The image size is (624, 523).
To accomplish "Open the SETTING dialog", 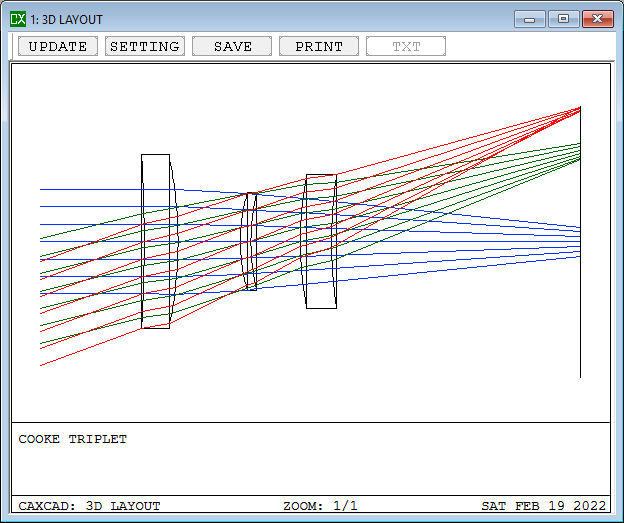I will tap(145, 46).
